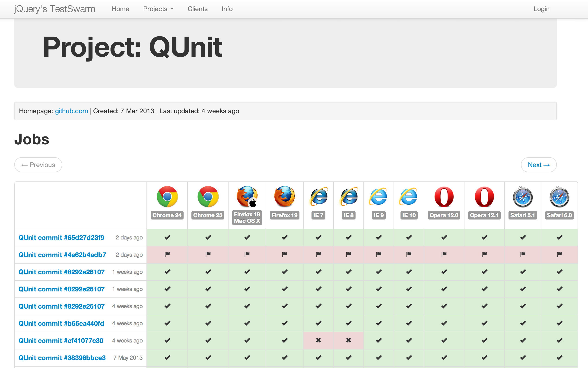Screen dimensions: 588x368
Task: Click the failed X mark under IE 8
Action: tap(348, 340)
